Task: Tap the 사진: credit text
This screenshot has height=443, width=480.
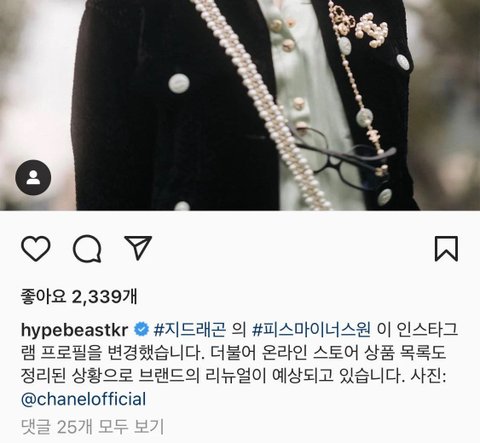Action: (428, 376)
